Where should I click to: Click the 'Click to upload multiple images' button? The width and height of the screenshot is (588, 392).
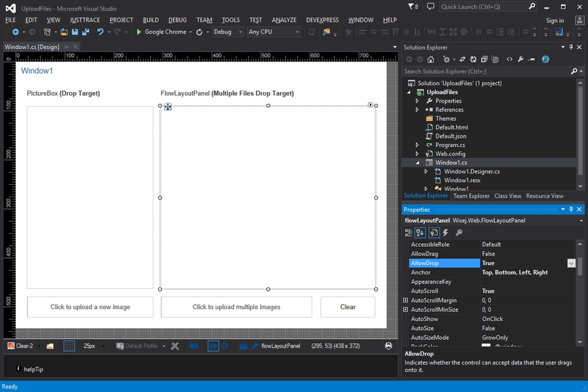coord(236,307)
